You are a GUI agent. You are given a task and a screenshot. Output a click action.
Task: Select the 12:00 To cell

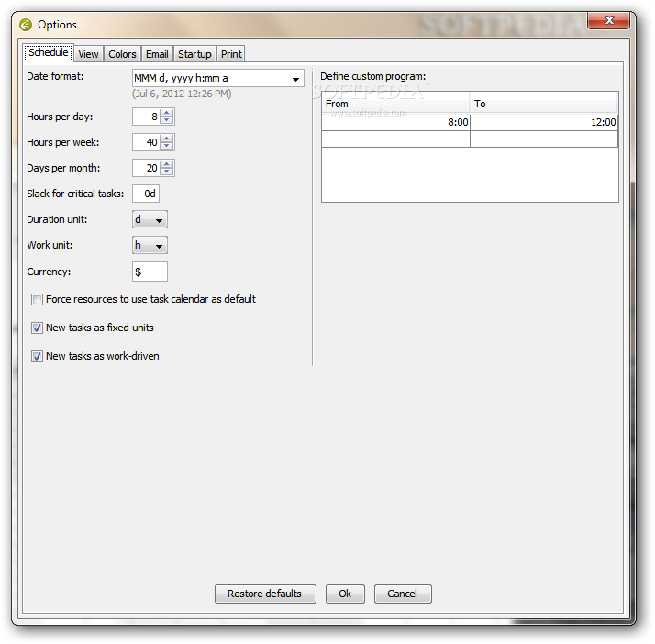tap(544, 122)
